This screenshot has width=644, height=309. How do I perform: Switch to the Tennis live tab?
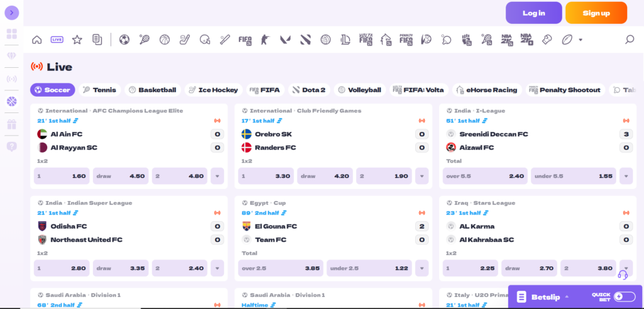pos(99,90)
